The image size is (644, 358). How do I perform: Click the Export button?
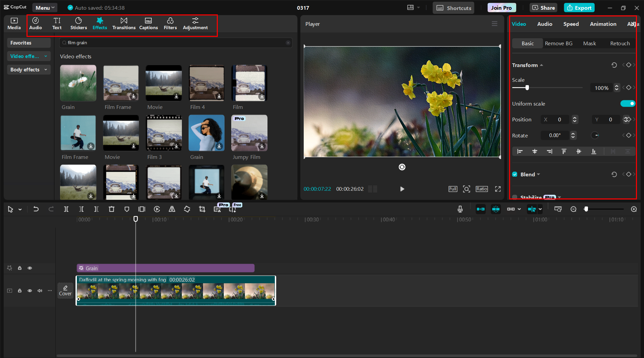tap(579, 8)
